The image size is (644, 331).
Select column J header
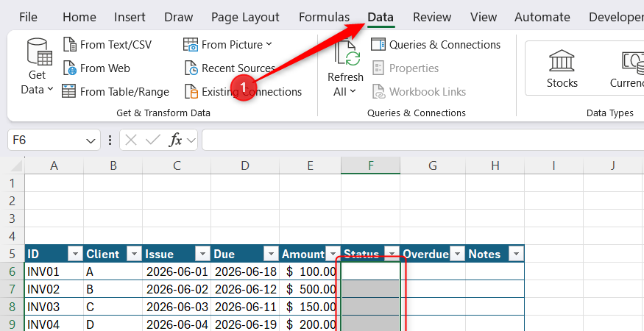(613, 165)
